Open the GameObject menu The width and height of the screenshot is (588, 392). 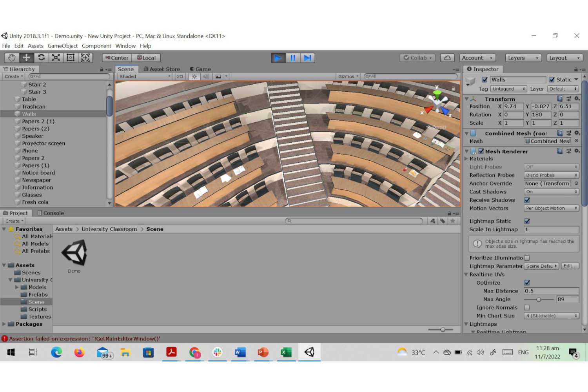click(63, 46)
